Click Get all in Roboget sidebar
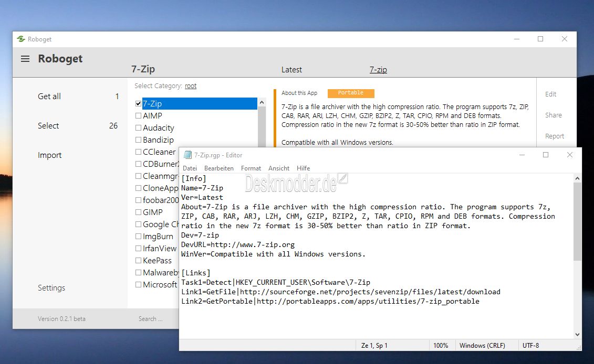 49,97
